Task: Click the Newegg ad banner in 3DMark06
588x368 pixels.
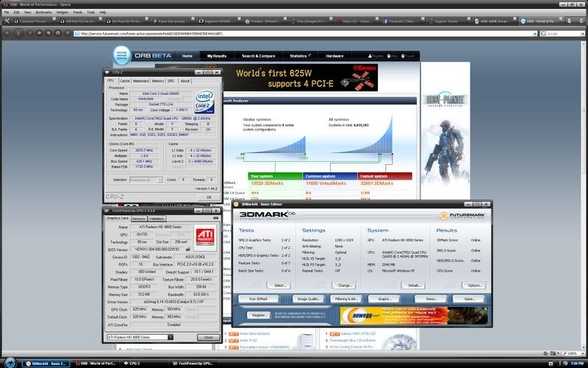Action: coord(414,316)
